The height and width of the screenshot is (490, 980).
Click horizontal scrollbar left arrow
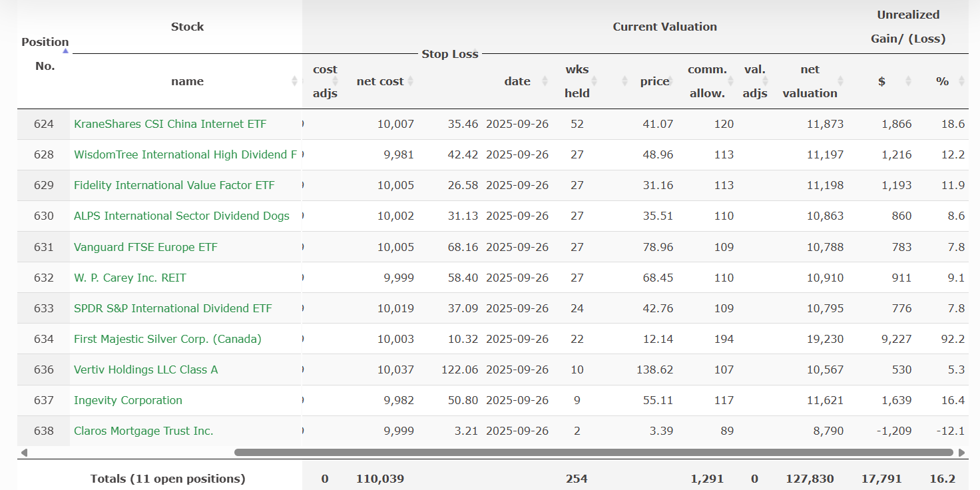click(25, 453)
